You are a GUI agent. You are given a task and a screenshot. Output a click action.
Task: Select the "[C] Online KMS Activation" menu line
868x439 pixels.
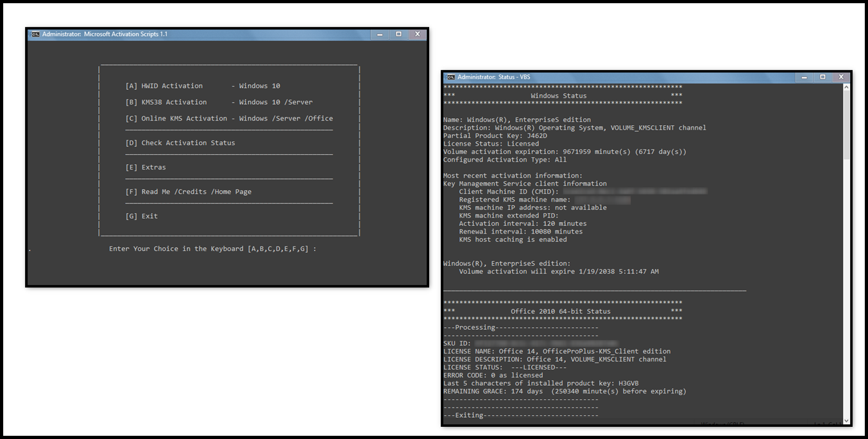[229, 118]
